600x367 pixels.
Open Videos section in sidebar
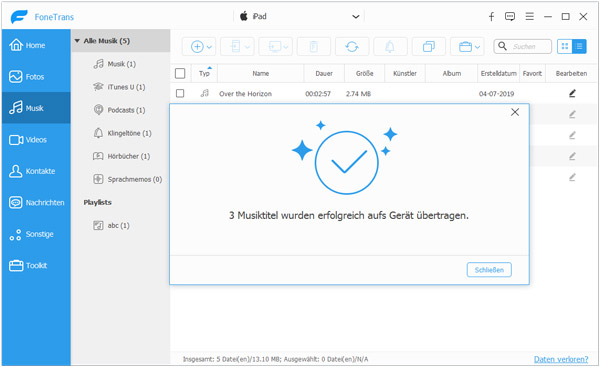click(36, 140)
